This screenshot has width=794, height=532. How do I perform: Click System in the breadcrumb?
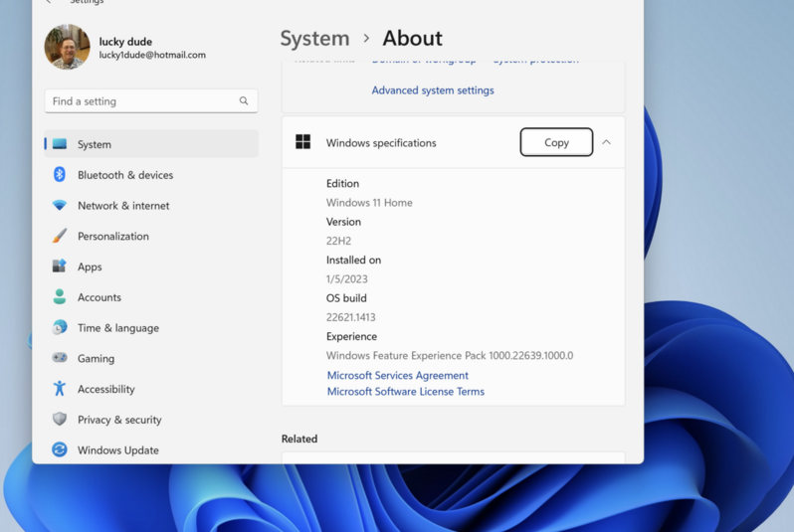[314, 39]
